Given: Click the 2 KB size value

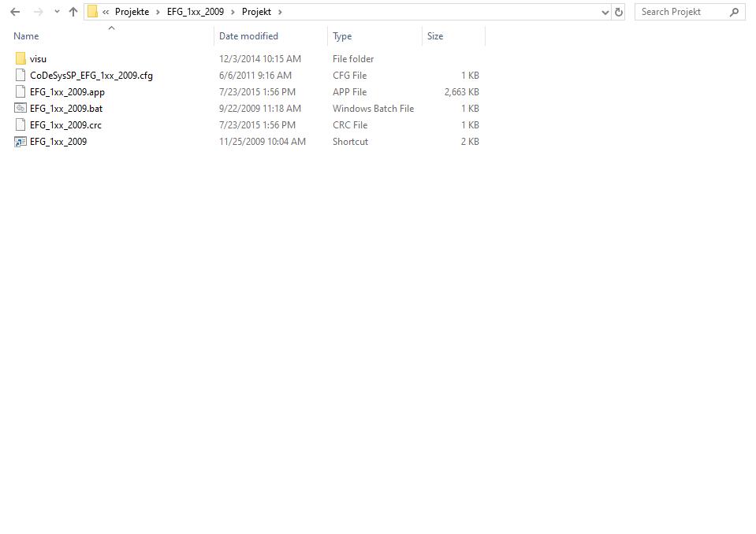Looking at the screenshot, I should coord(470,142).
